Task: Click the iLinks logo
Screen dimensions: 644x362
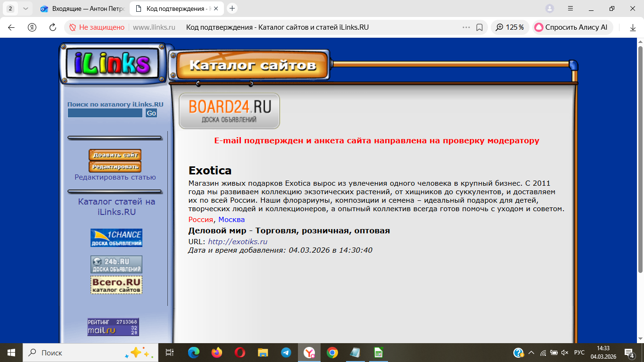Action: coord(113,63)
